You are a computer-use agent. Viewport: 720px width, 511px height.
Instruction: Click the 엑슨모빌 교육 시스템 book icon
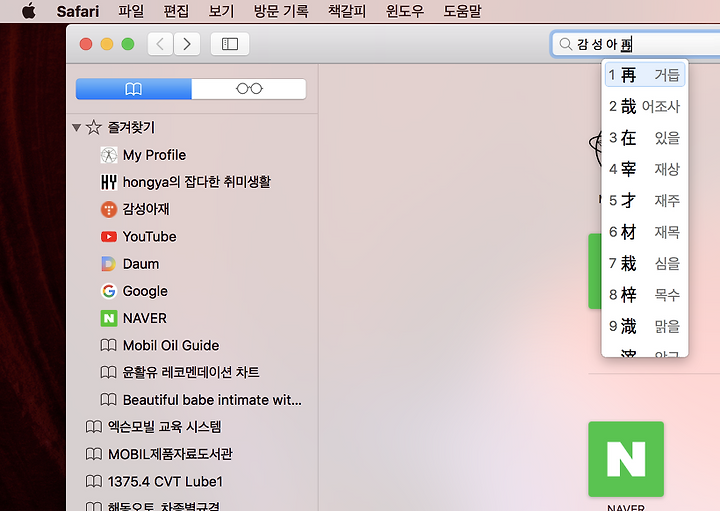pyautogui.click(x=94, y=427)
